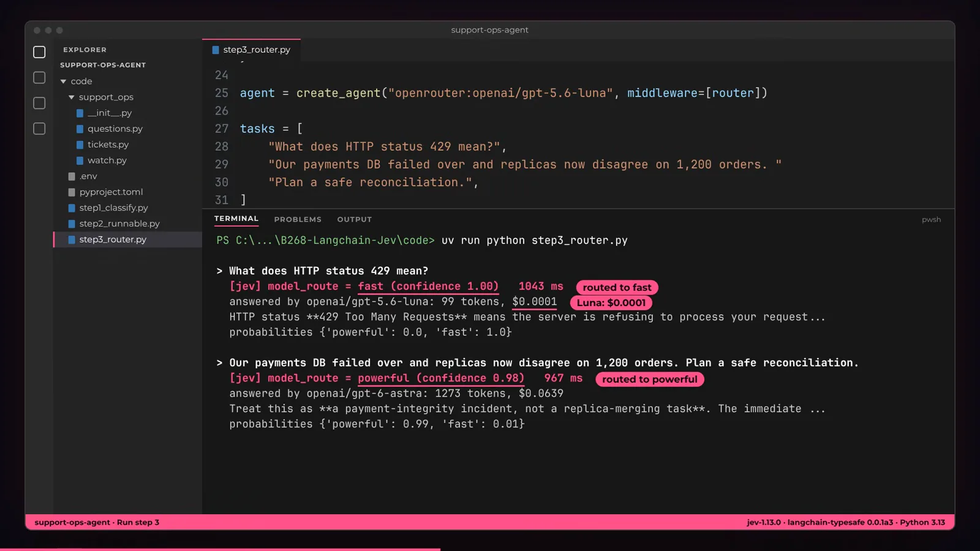Click the blue file icon of step1_classify.py

point(72,208)
